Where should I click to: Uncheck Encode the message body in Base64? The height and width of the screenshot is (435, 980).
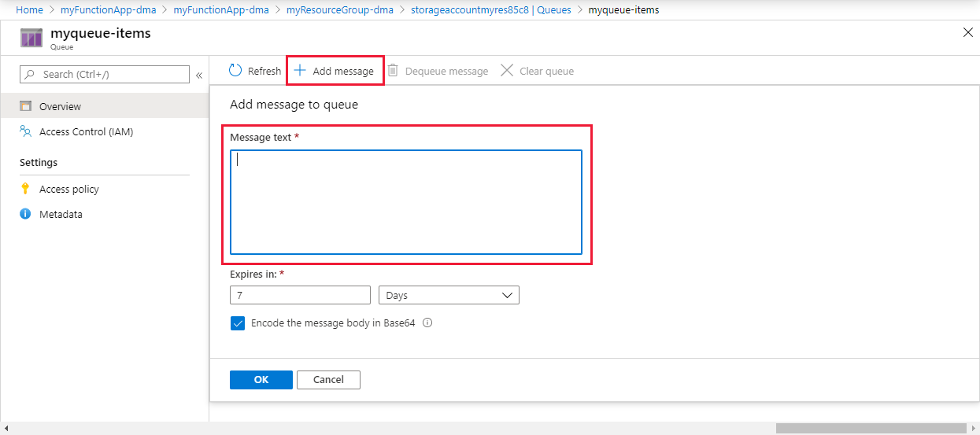click(238, 323)
